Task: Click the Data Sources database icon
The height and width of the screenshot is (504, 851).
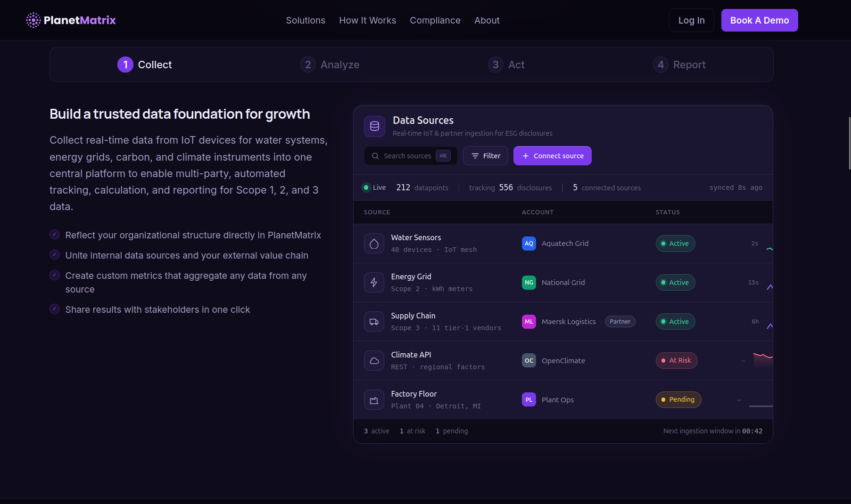Action: 374,126
